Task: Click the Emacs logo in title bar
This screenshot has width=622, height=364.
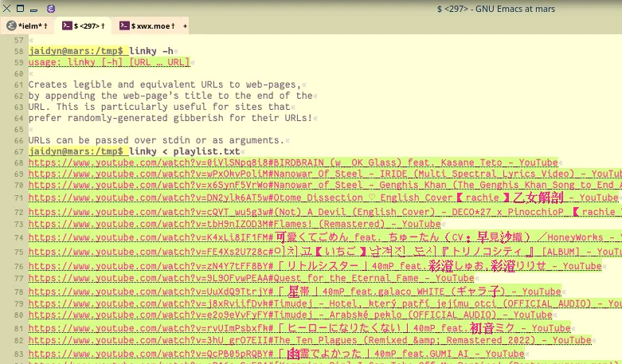Action: coord(51,9)
